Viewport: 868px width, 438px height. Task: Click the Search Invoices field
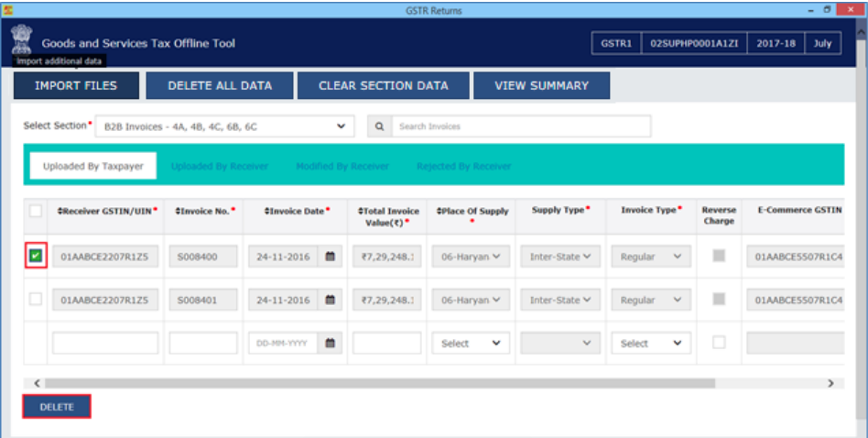coord(521,126)
